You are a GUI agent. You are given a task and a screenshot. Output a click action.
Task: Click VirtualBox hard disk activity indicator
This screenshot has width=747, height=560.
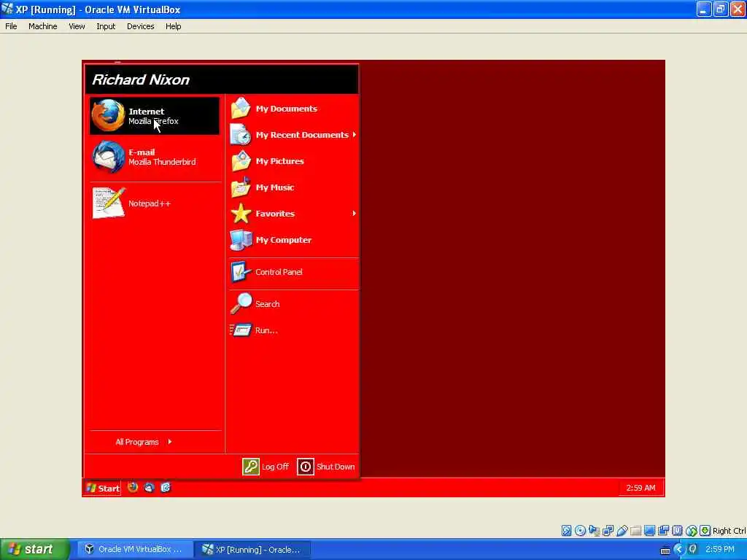coord(566,531)
